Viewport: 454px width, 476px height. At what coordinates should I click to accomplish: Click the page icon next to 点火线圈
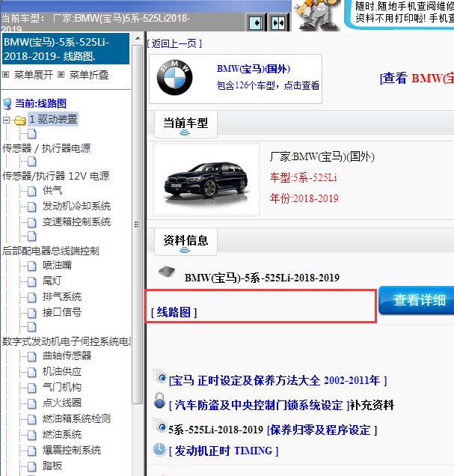(x=32, y=403)
